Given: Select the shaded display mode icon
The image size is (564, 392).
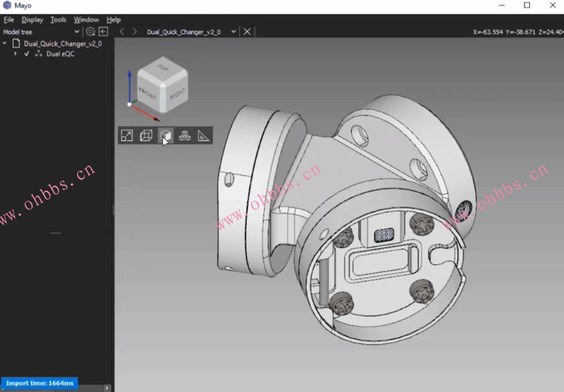Looking at the screenshot, I should pos(166,136).
